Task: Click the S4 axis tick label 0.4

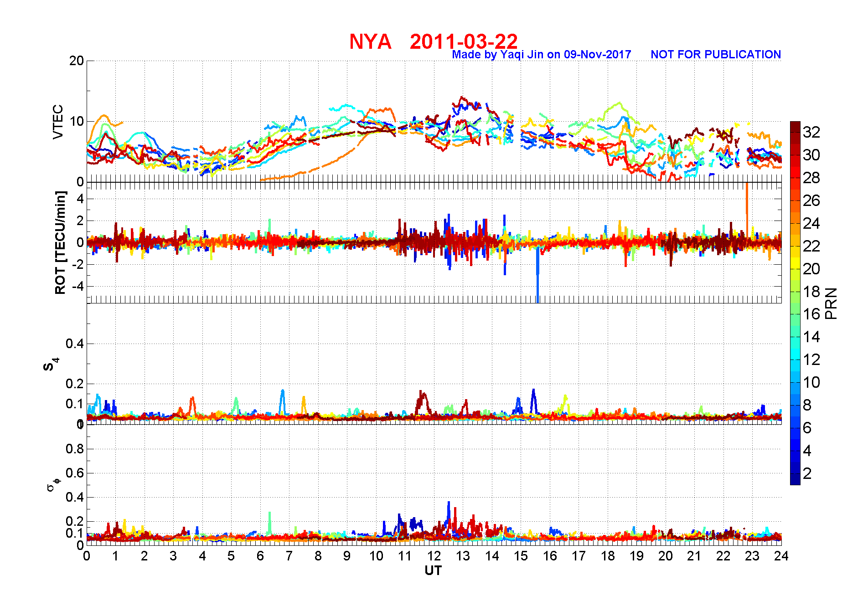Action: 75,344
